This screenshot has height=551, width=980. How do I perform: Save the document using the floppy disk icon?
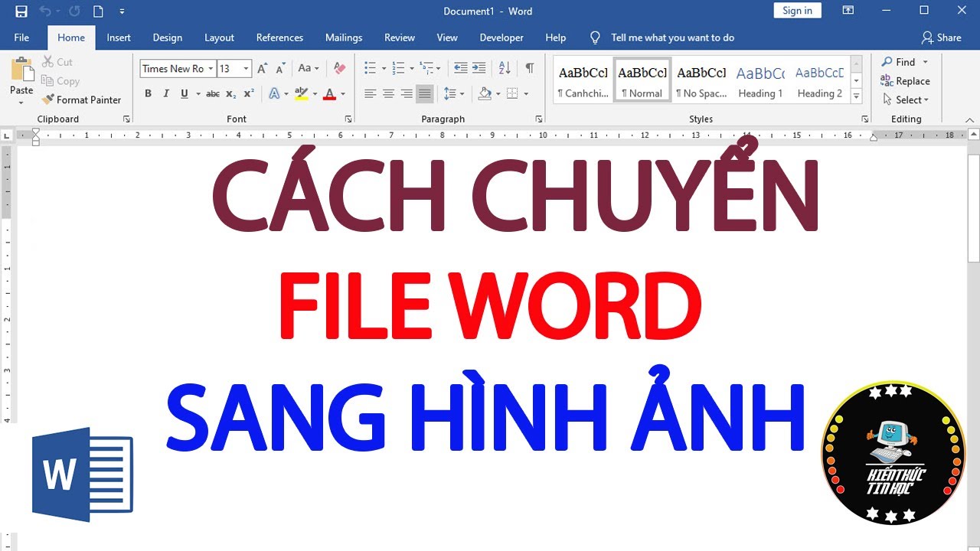pyautogui.click(x=21, y=11)
